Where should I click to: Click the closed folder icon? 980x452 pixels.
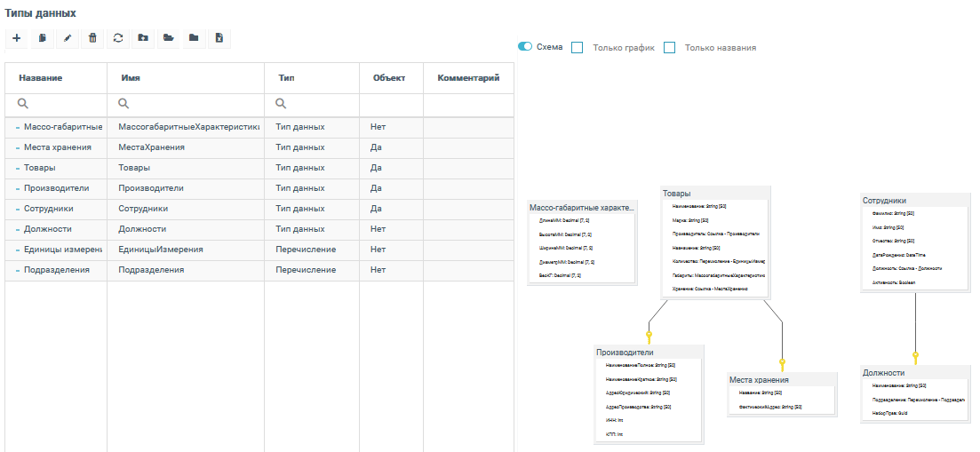point(193,38)
